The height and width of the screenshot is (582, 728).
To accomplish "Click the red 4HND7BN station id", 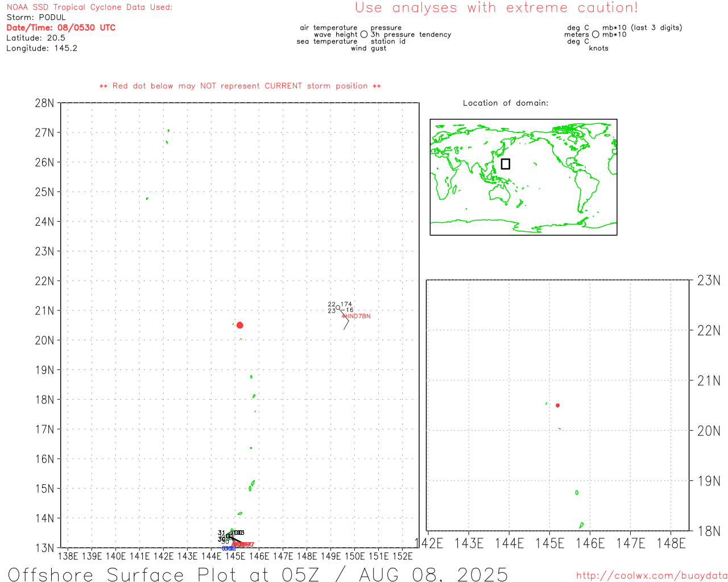I will [x=356, y=316].
